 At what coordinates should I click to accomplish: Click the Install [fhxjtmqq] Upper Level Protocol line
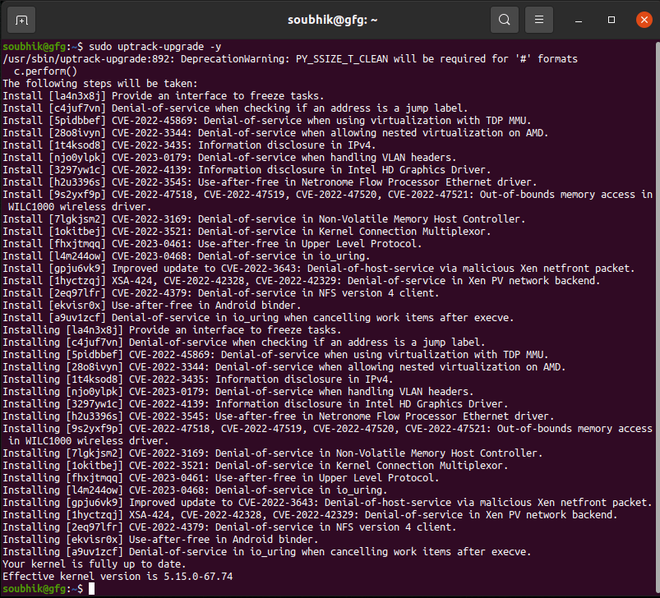coord(212,244)
